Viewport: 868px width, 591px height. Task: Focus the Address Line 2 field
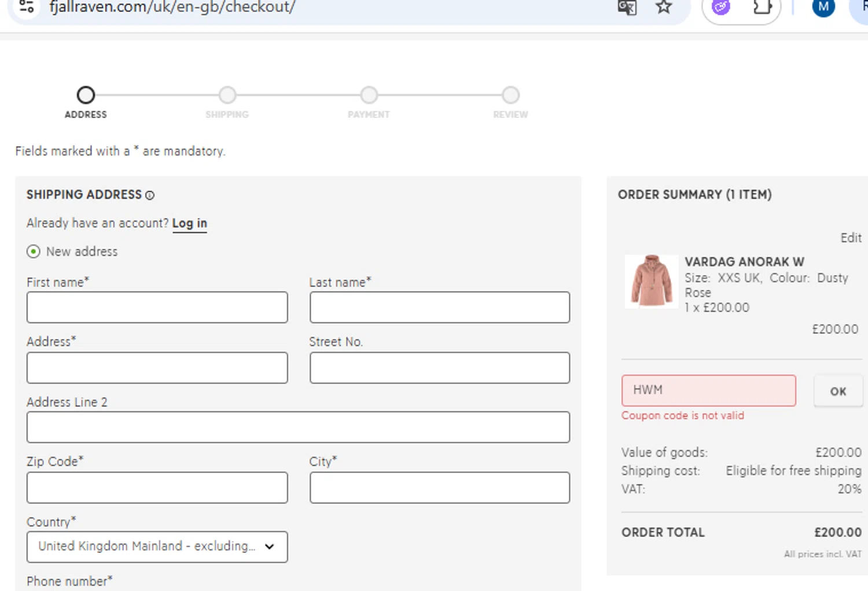coord(298,427)
